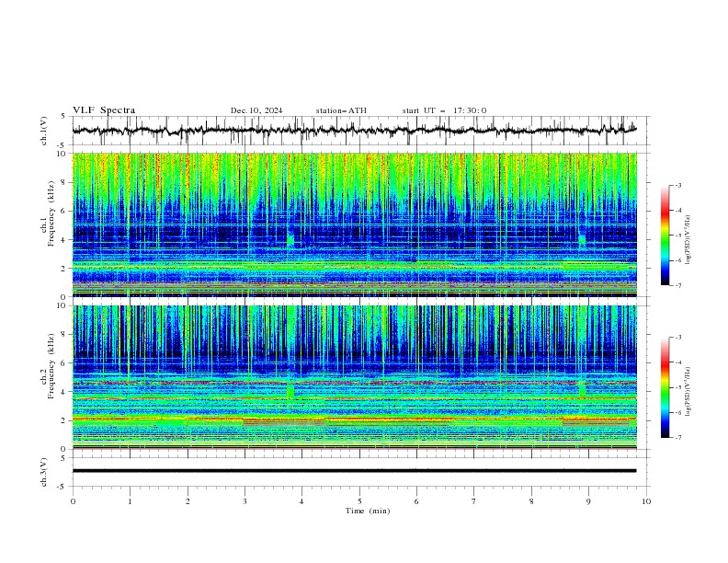Image resolution: width=728 pixels, height=563 pixels.
Task: Click the "VLF Spectra" plot title
Action: click(104, 110)
